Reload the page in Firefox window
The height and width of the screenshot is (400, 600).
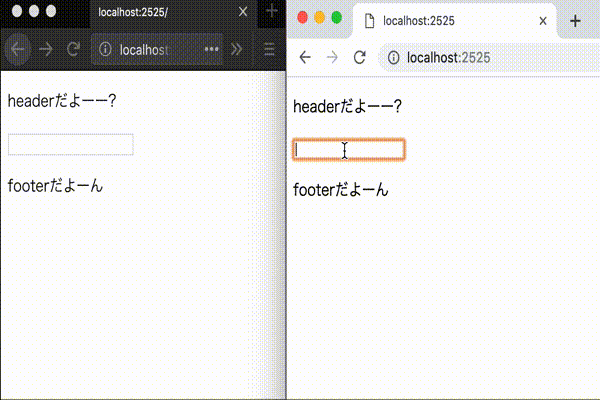73,49
